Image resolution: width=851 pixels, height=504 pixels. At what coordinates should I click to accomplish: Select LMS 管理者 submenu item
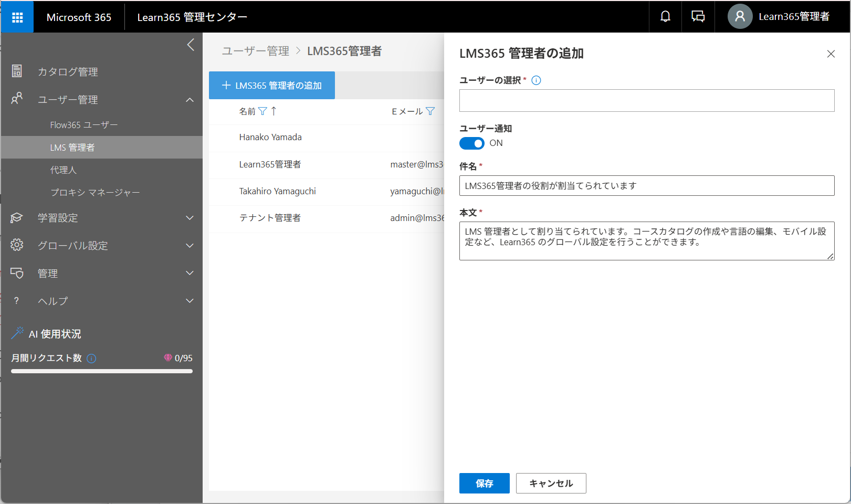pos(102,148)
